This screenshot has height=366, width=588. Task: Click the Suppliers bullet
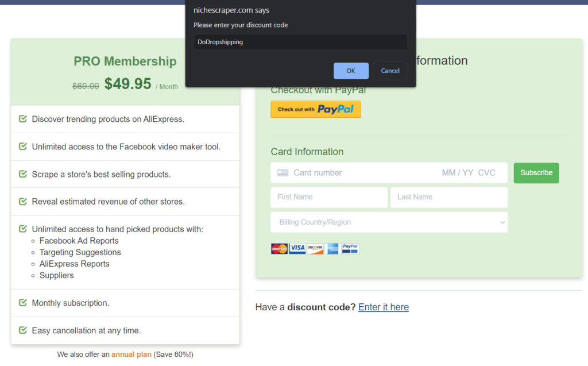coord(57,276)
